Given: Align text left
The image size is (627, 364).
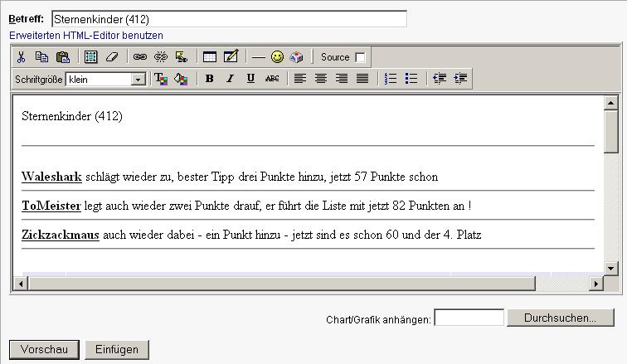Looking at the screenshot, I should 300,79.
